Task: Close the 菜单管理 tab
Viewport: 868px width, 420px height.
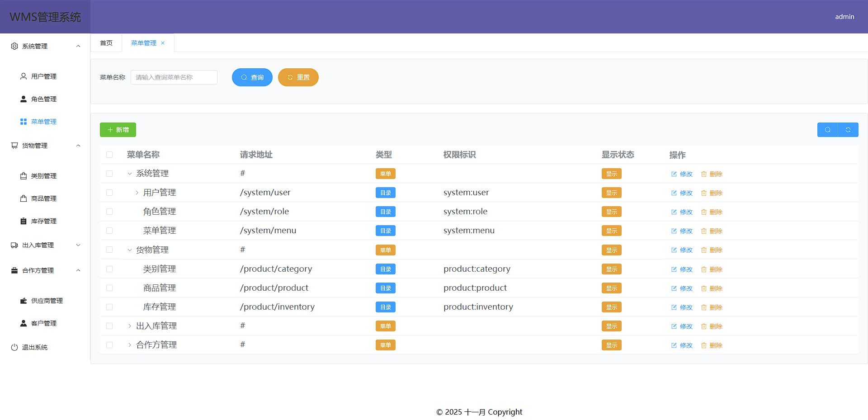Action: coord(163,43)
